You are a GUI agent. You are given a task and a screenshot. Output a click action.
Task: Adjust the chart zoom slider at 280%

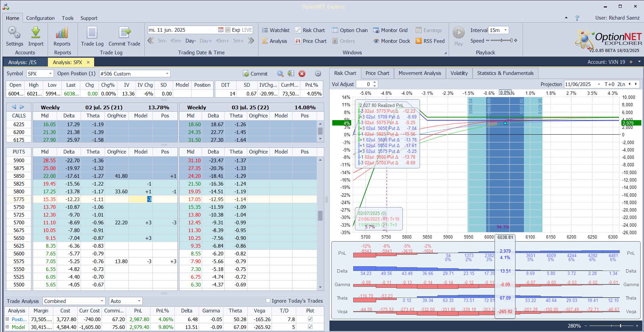(x=611, y=326)
